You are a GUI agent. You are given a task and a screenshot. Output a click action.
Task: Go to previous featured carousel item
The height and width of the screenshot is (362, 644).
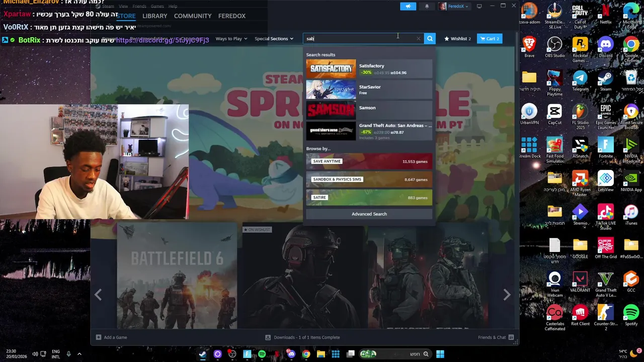coord(98,295)
